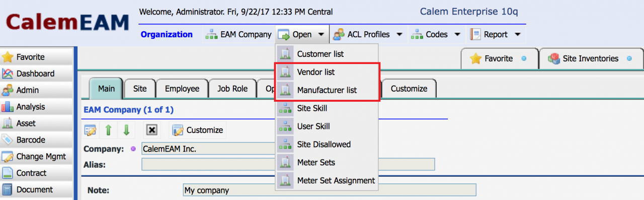Click the ACL Profiles people icon
This screenshot has width=644, height=200.
[x=339, y=34]
